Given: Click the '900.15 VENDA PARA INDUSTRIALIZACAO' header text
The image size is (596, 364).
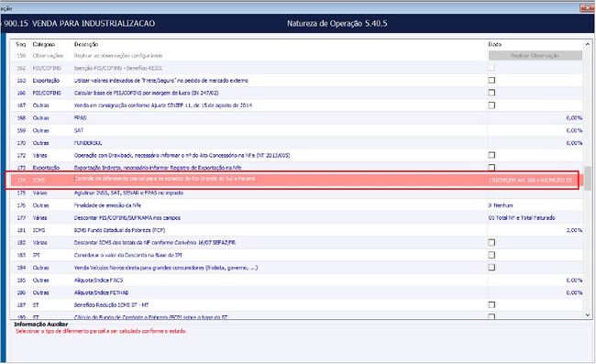Looking at the screenshot, I should (x=80, y=23).
